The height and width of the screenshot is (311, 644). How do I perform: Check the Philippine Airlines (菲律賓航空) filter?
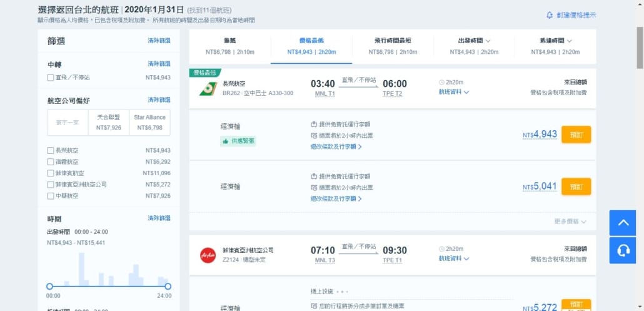pyautogui.click(x=51, y=173)
